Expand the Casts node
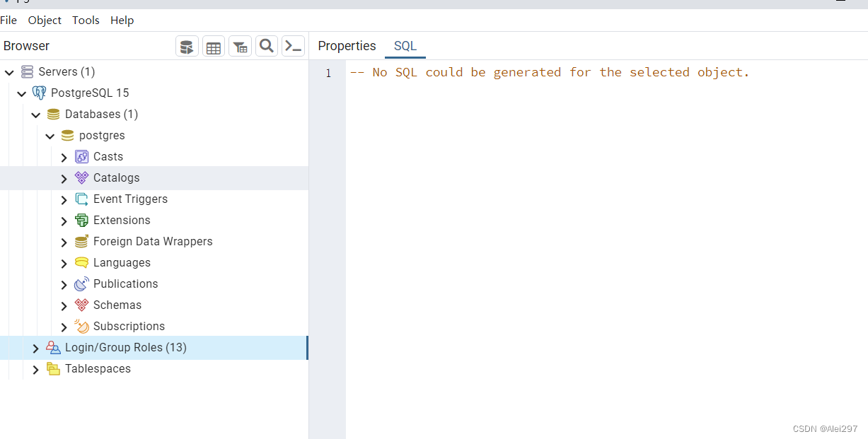868x439 pixels. 64,158
